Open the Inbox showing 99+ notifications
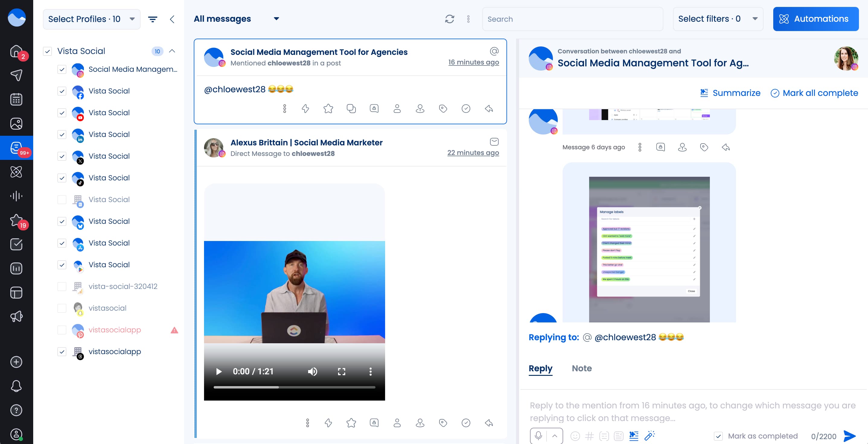The height and width of the screenshot is (444, 868). coord(16,147)
